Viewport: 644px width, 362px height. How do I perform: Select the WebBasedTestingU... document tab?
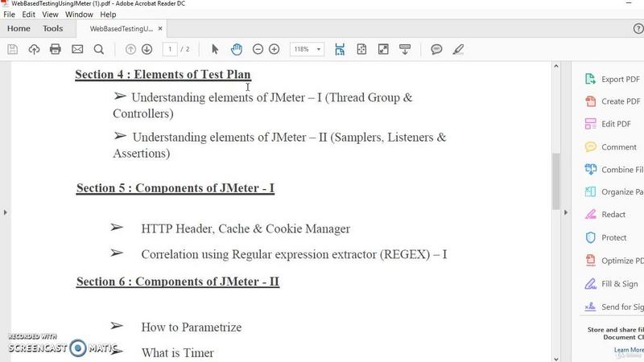[122, 29]
